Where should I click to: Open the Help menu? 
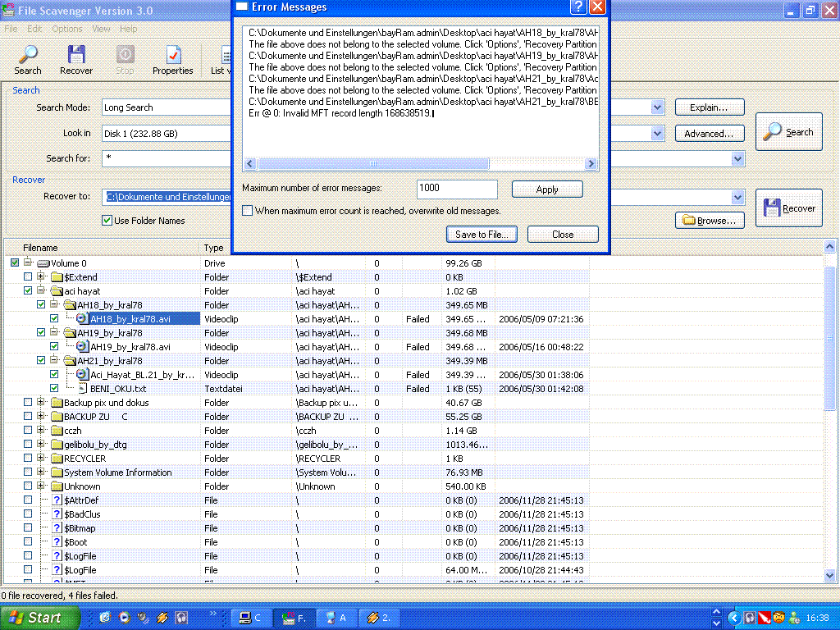tap(129, 29)
